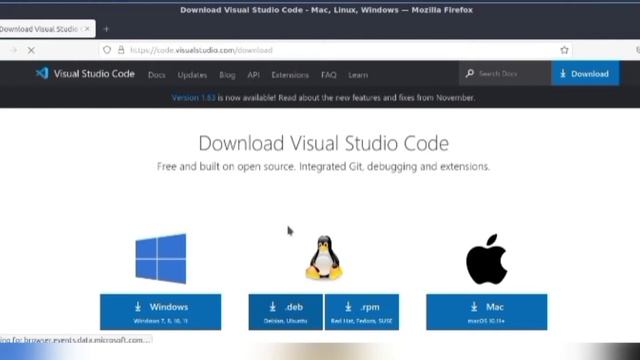Open the Updates page link
This screenshot has height=360, width=640.
[192, 75]
